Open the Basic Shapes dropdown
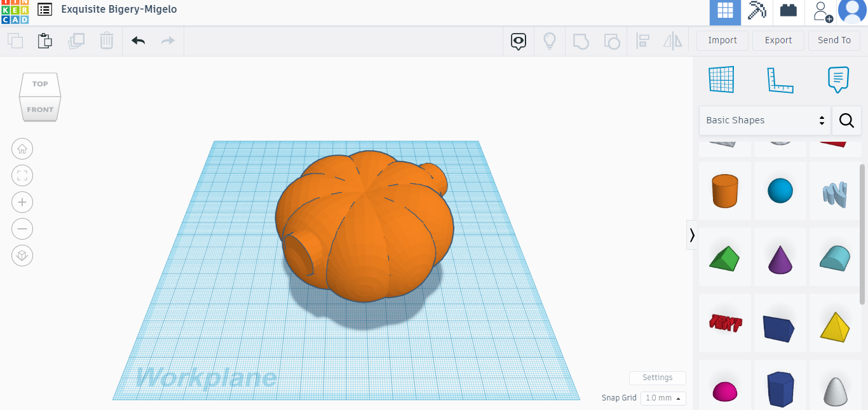 765,120
